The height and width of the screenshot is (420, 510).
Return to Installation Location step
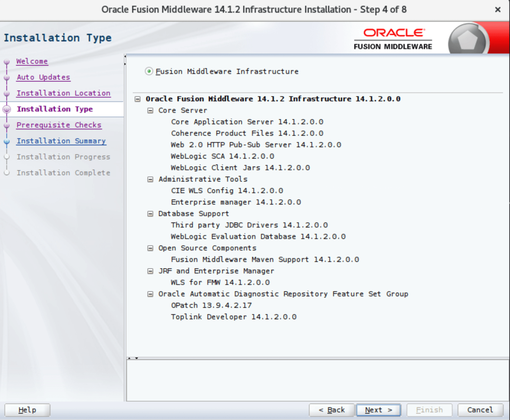(x=64, y=93)
